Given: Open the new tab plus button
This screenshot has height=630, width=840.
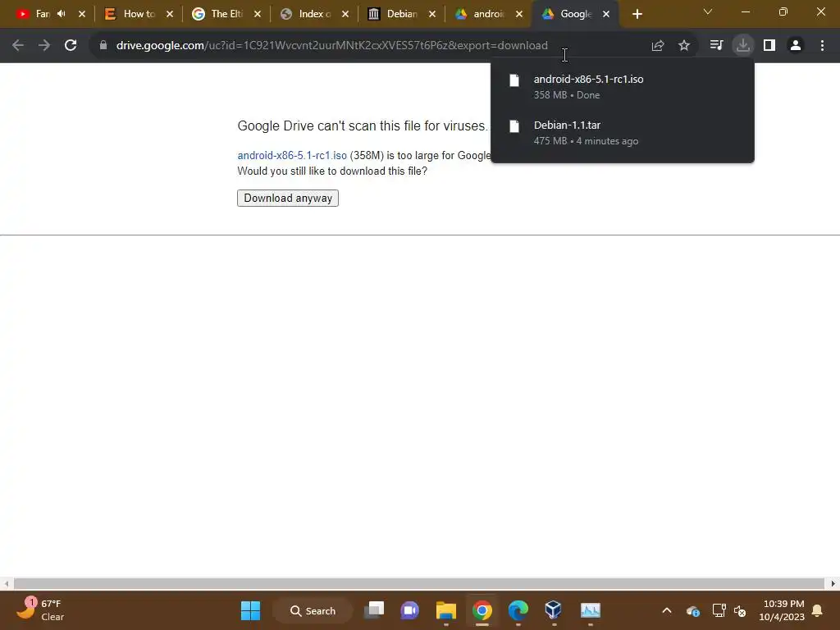Looking at the screenshot, I should (637, 15).
